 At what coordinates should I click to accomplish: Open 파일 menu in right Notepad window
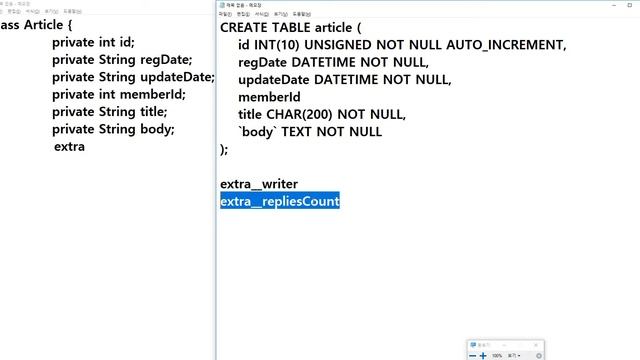pyautogui.click(x=225, y=14)
